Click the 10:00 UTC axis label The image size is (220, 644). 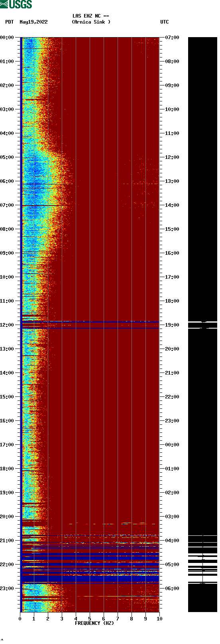[172, 109]
